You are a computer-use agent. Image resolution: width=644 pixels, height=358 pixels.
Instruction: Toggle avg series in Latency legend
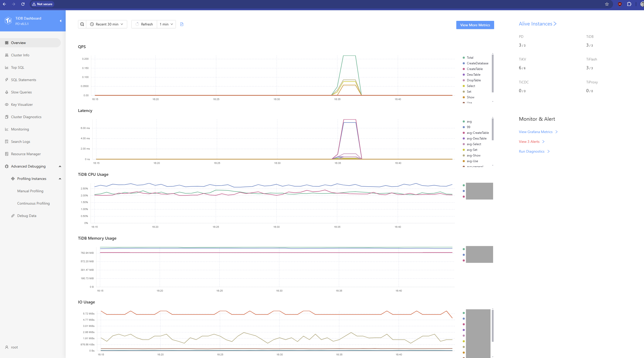[467, 121]
